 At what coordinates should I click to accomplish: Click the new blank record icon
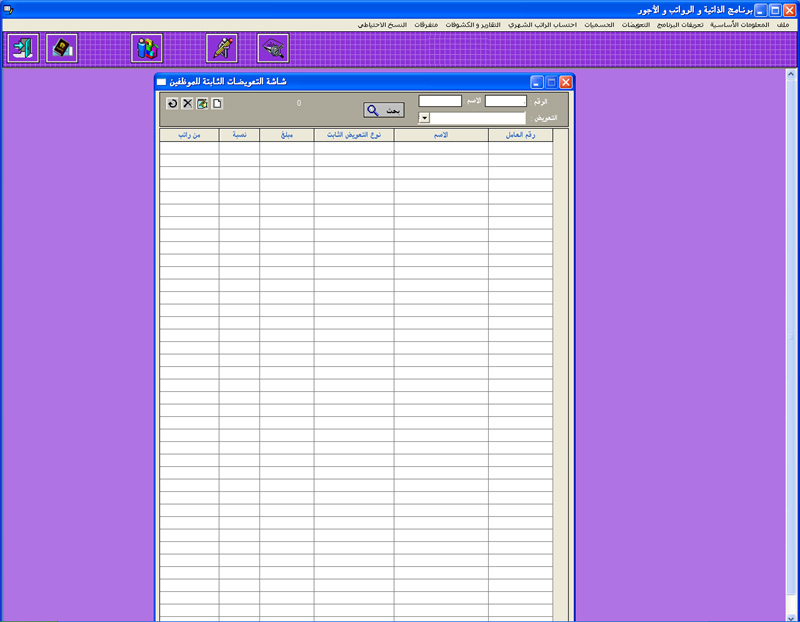click(217, 103)
